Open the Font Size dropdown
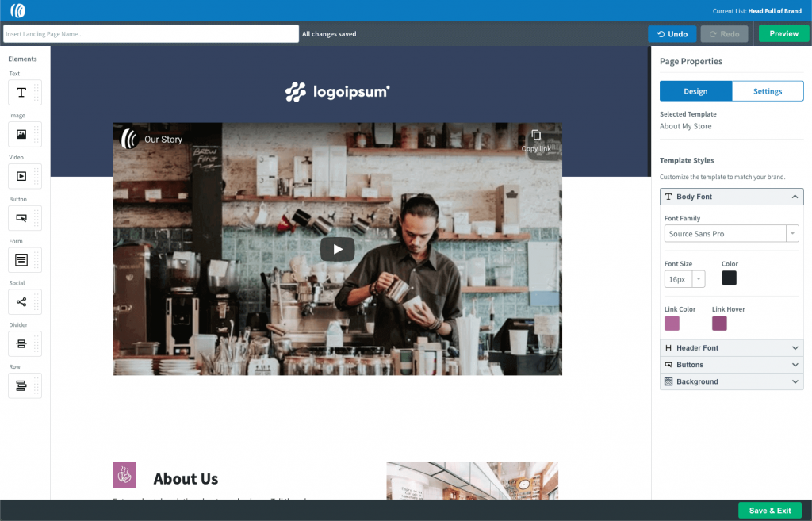Screen dimensions: 812x521 [684, 279]
